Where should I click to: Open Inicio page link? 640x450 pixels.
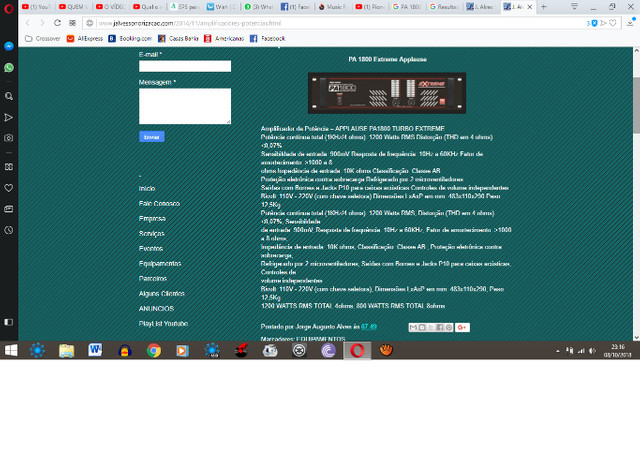coord(147,189)
